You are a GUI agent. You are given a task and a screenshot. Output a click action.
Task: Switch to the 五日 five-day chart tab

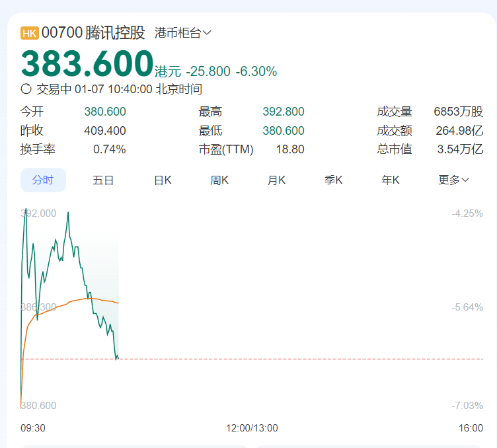(103, 180)
